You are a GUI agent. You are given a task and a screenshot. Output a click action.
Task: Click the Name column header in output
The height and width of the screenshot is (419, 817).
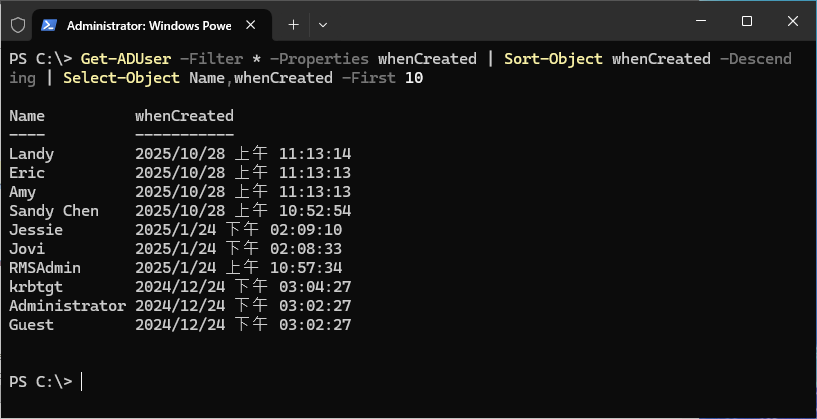click(x=27, y=116)
